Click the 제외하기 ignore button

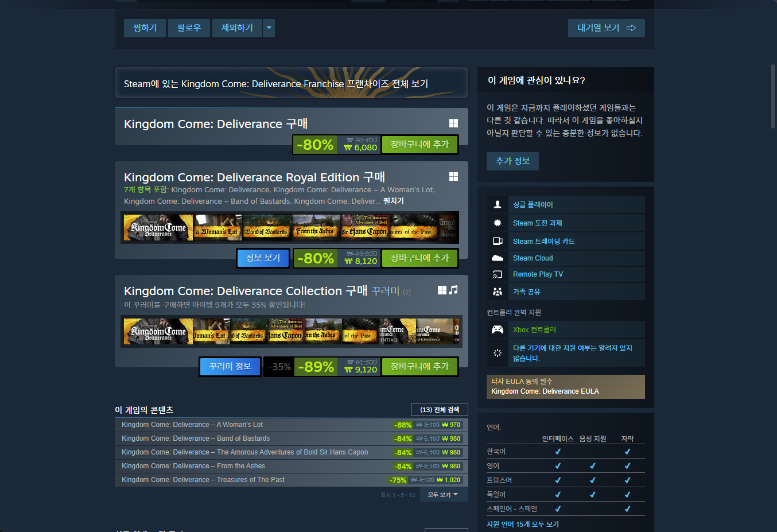pyautogui.click(x=237, y=28)
